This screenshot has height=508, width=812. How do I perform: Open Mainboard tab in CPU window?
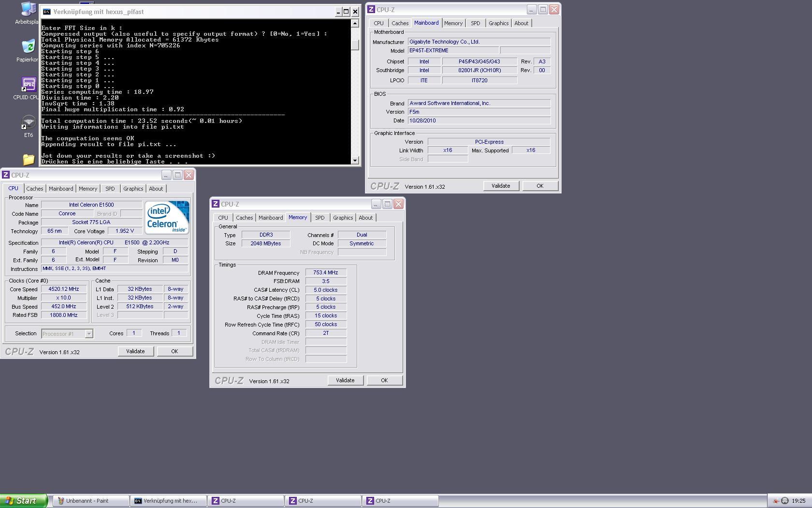tap(61, 189)
